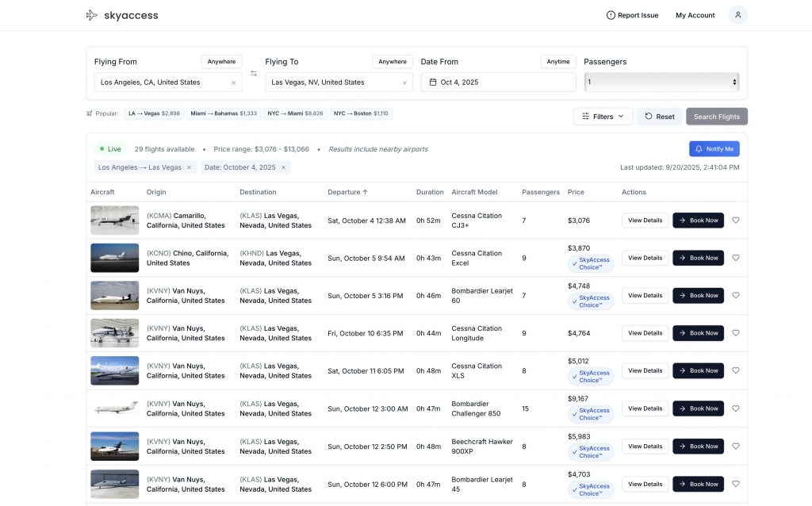Image resolution: width=812 pixels, height=506 pixels.
Task: Favorite the Bombardier Challenger 850 flight
Action: [x=736, y=408]
